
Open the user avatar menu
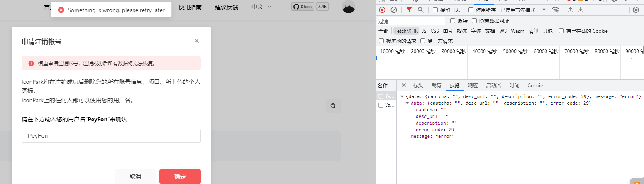349,7
